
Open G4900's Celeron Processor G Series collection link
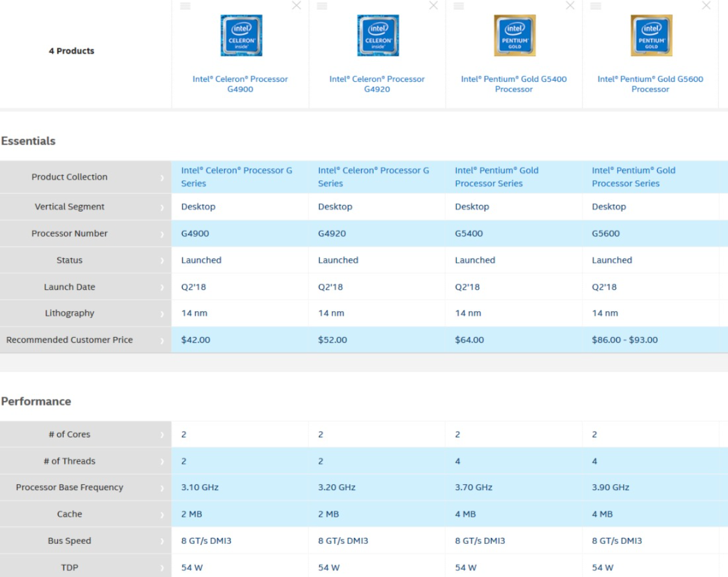[237, 177]
